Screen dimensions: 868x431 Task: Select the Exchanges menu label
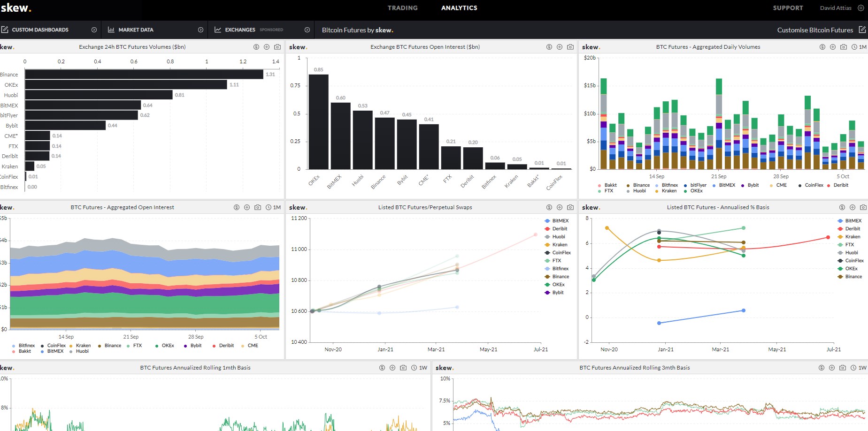coord(240,30)
